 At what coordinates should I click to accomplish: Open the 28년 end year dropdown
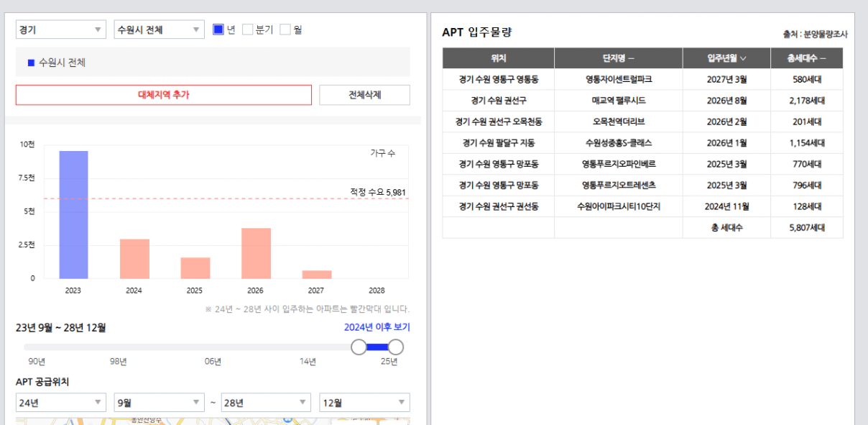(x=266, y=403)
